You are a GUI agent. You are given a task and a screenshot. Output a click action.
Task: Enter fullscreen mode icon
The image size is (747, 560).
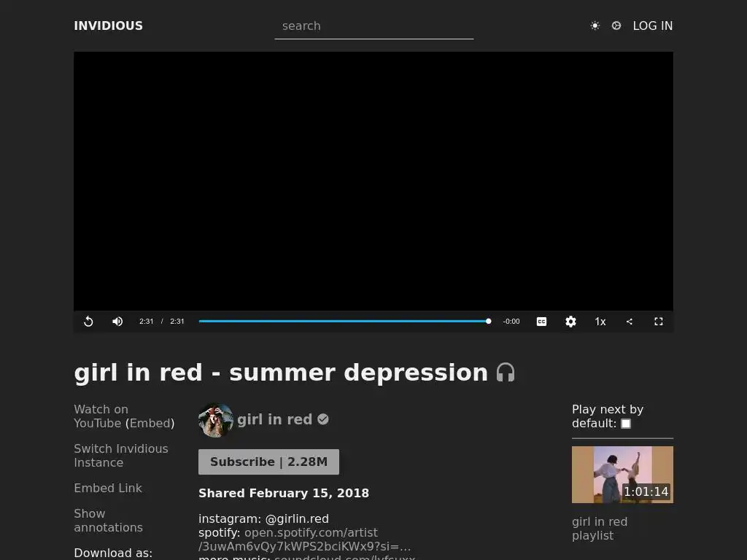(x=659, y=322)
